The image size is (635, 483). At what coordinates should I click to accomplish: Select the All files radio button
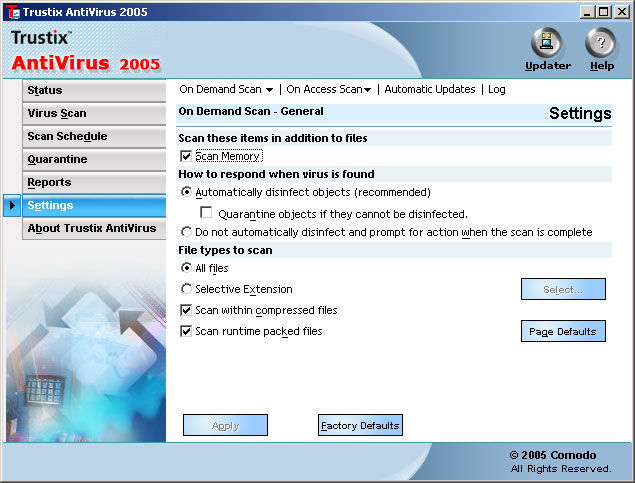click(186, 268)
